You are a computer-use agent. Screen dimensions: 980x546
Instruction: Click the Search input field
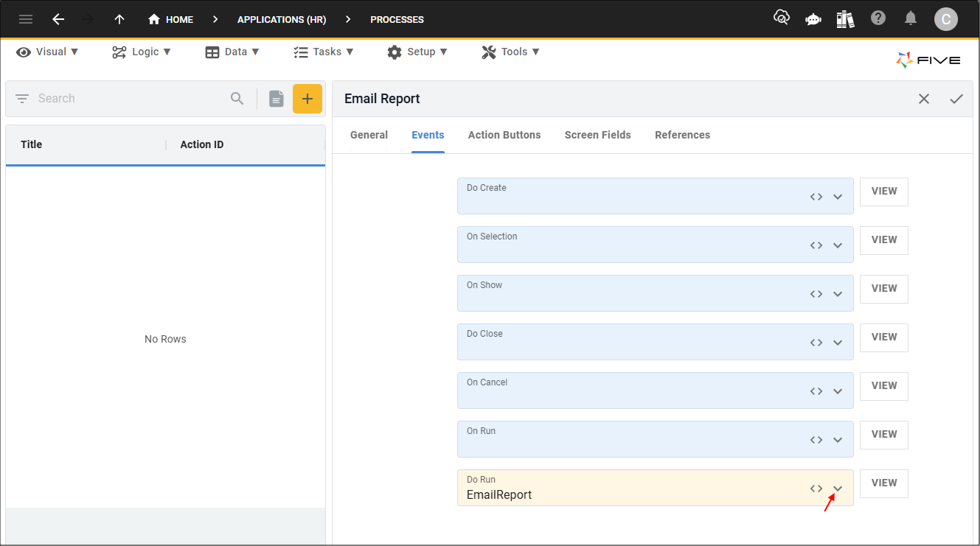[129, 99]
